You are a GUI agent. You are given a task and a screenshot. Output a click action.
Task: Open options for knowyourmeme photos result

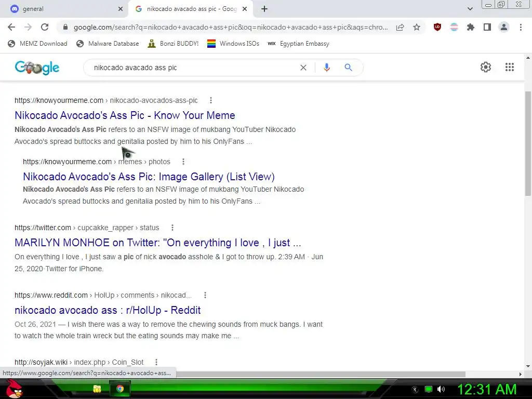[x=183, y=162]
